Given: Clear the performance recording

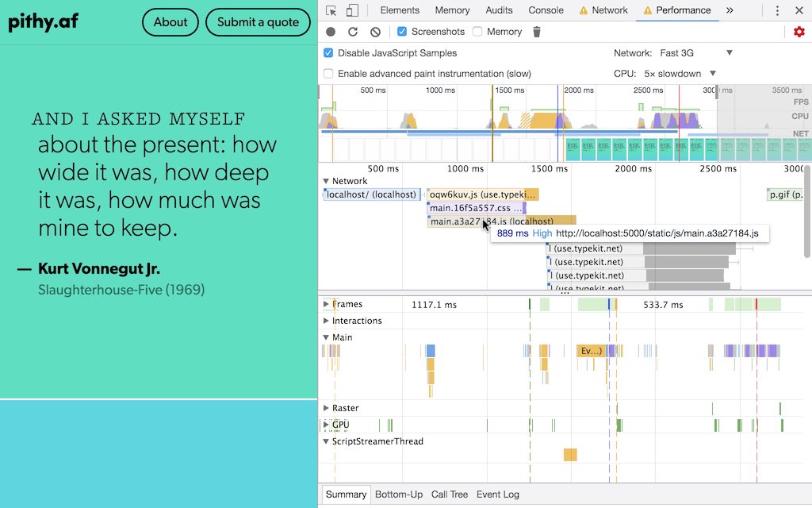Looking at the screenshot, I should point(375,32).
